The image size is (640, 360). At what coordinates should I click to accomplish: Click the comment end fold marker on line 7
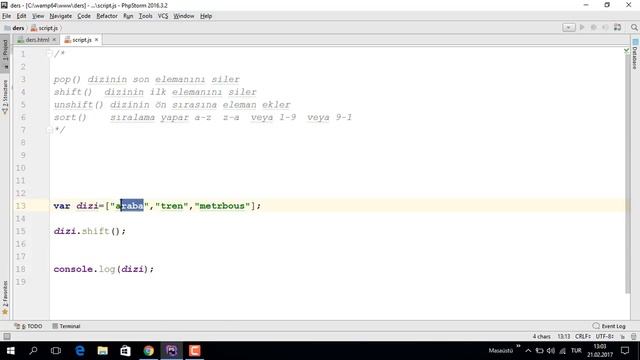(49, 129)
